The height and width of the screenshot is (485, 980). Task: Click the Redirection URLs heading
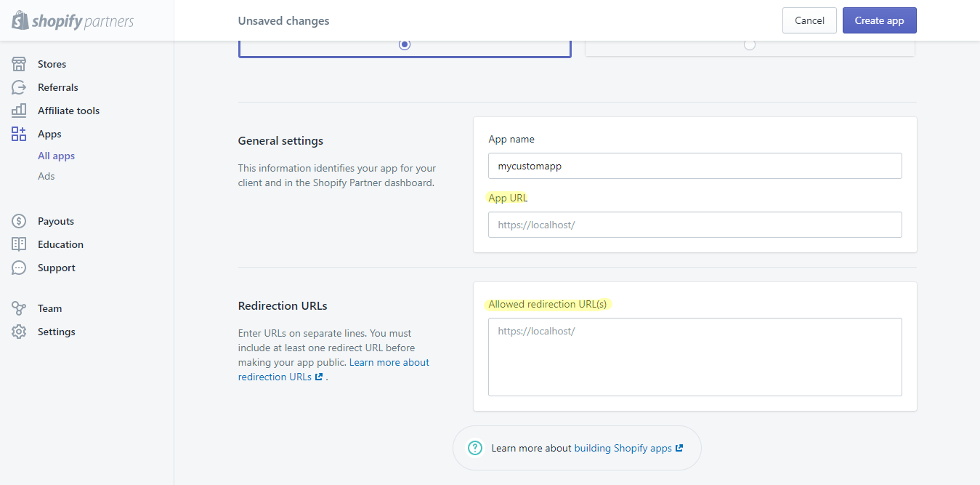[x=283, y=305]
